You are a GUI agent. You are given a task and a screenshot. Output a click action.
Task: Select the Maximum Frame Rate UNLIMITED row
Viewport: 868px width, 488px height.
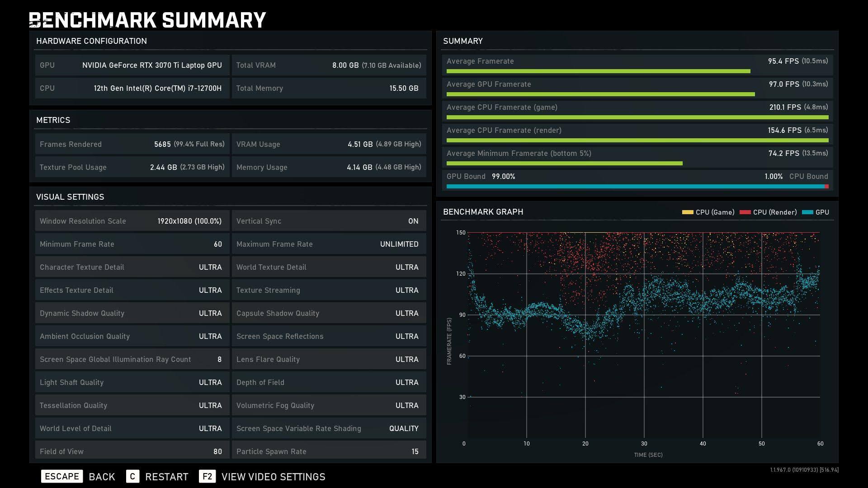tap(329, 244)
